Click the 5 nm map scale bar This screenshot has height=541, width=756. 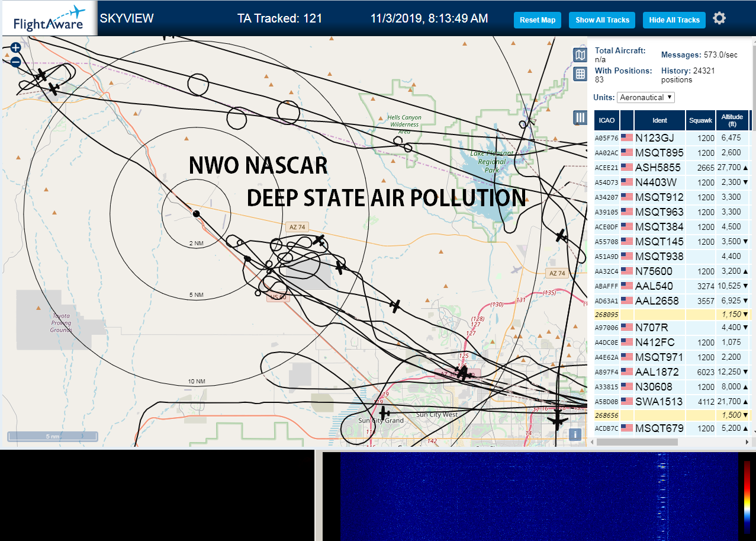pyautogui.click(x=52, y=436)
